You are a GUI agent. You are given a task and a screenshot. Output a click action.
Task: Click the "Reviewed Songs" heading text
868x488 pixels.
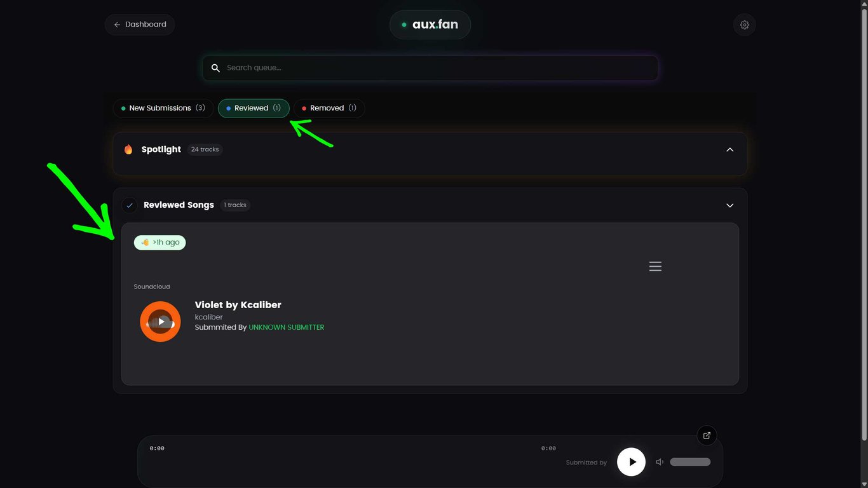click(x=179, y=205)
